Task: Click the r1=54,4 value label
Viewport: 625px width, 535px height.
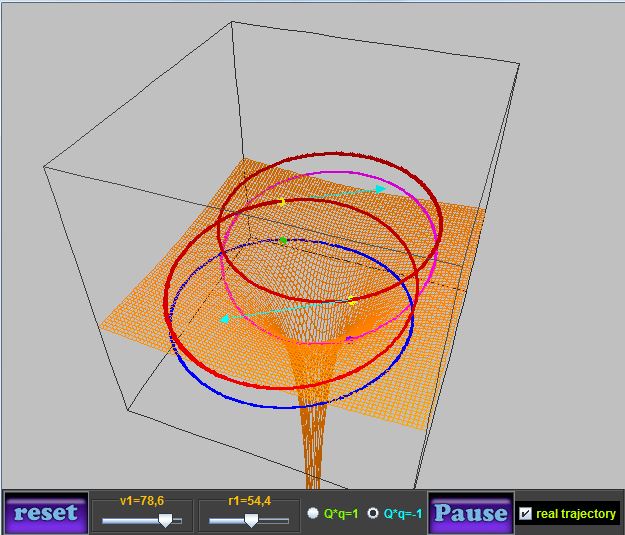Action: click(x=249, y=501)
